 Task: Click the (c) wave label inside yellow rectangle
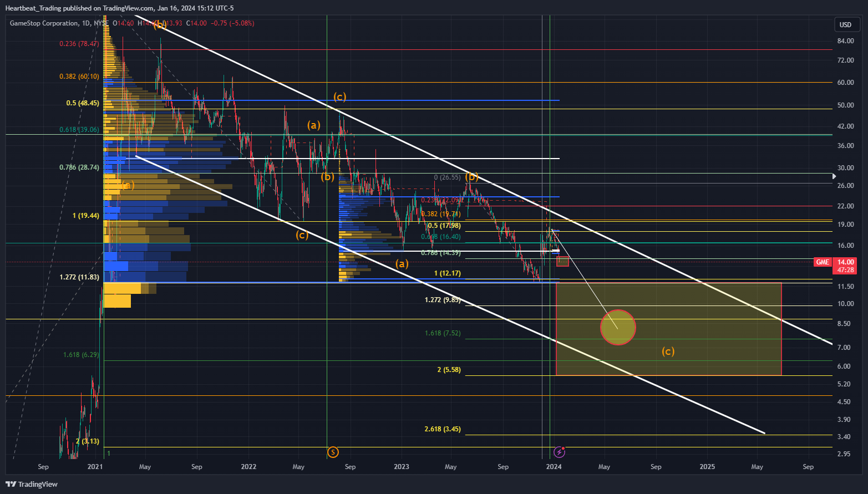click(668, 352)
